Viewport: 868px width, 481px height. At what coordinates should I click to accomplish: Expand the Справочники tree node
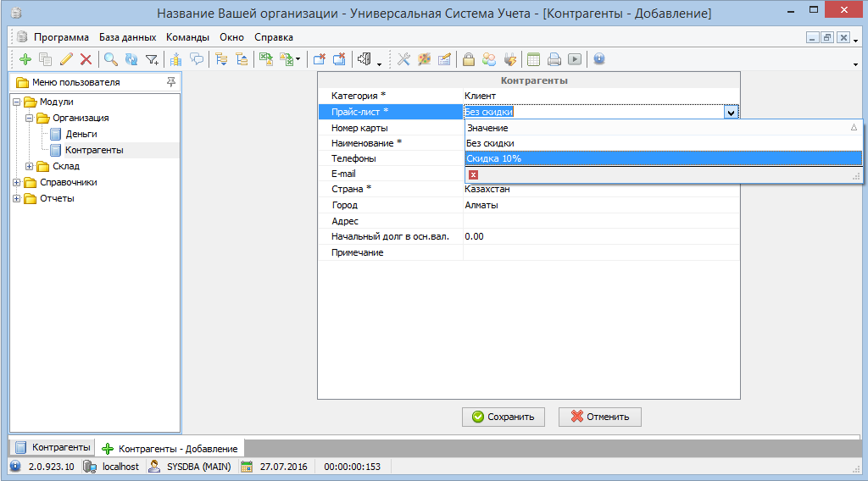17,183
